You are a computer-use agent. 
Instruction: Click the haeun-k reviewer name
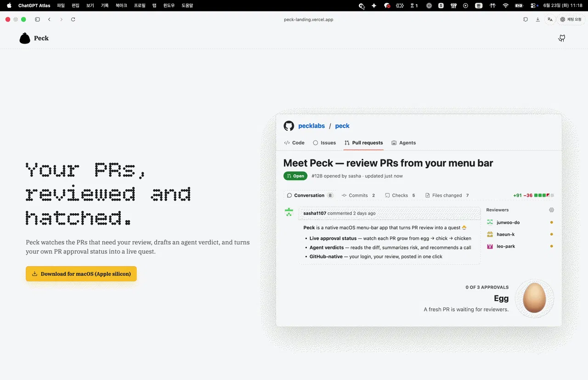tap(505, 234)
